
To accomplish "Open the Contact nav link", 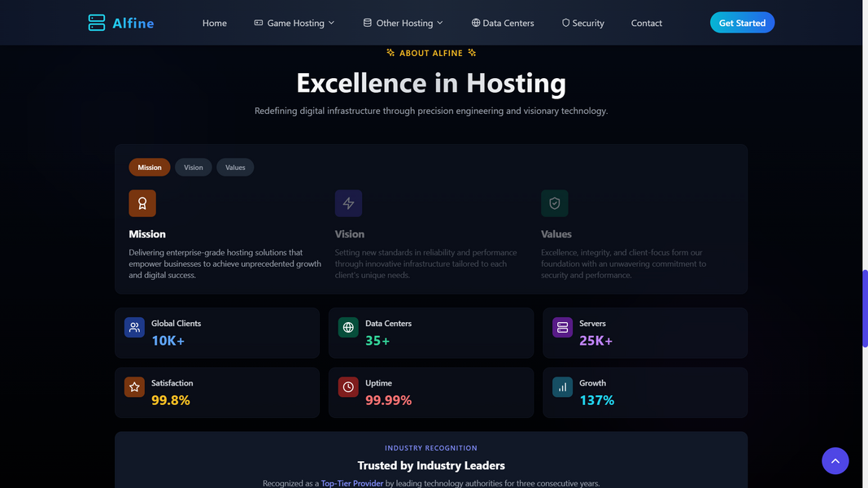I will coord(647,23).
